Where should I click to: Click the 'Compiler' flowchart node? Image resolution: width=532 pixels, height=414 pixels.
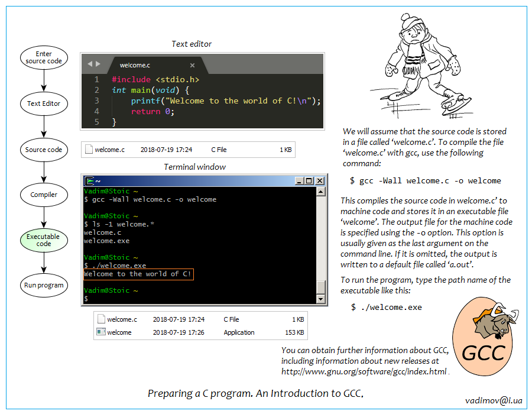pos(44,195)
